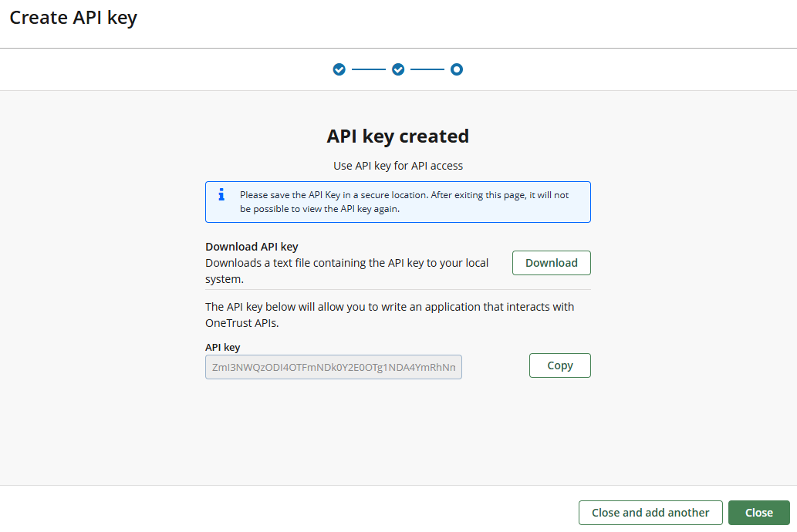Click the blue informational alert box
Viewport: 797px width, 532px height.
397,202
